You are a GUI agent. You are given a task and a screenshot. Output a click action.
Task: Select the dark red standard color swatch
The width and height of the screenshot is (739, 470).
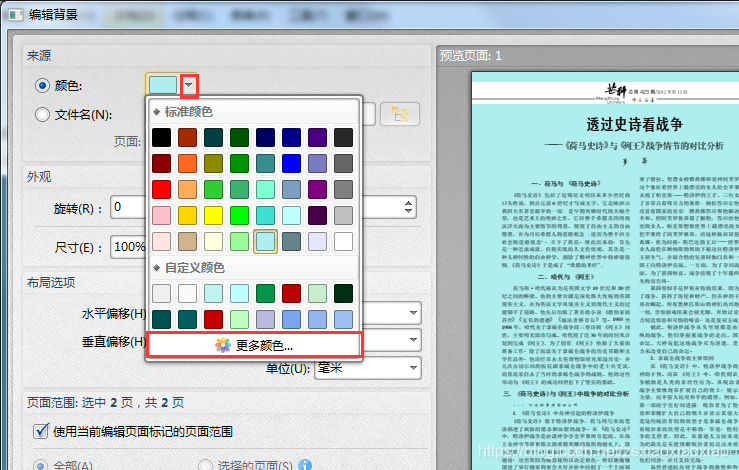[162, 163]
